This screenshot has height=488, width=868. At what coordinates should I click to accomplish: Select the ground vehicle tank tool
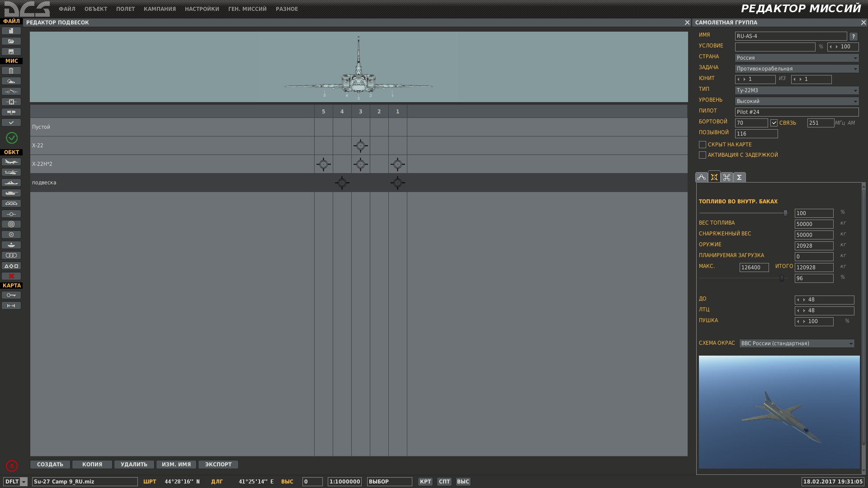point(11,193)
